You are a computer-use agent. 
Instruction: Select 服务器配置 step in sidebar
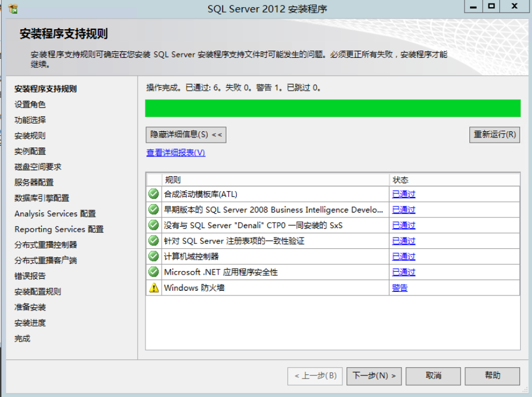point(34,183)
